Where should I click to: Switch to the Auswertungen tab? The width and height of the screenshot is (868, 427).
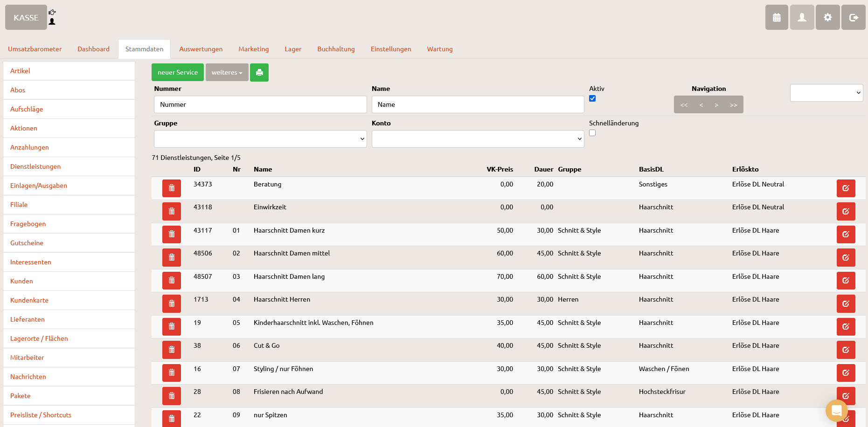[201, 49]
